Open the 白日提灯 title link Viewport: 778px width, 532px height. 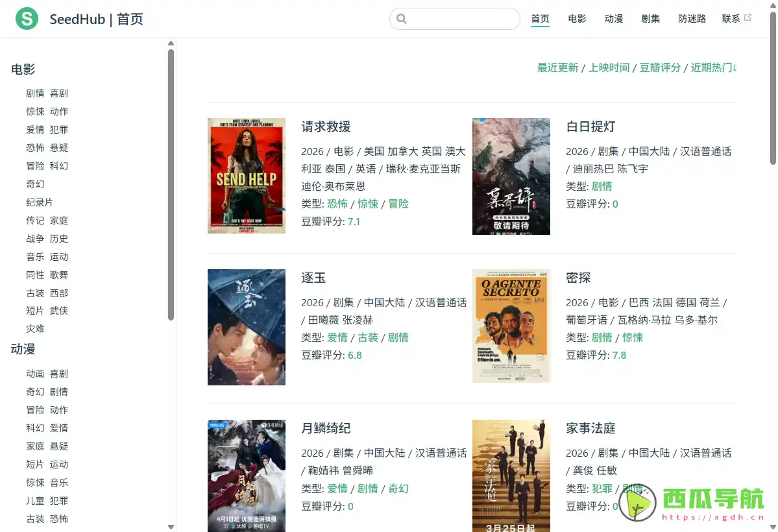point(590,127)
